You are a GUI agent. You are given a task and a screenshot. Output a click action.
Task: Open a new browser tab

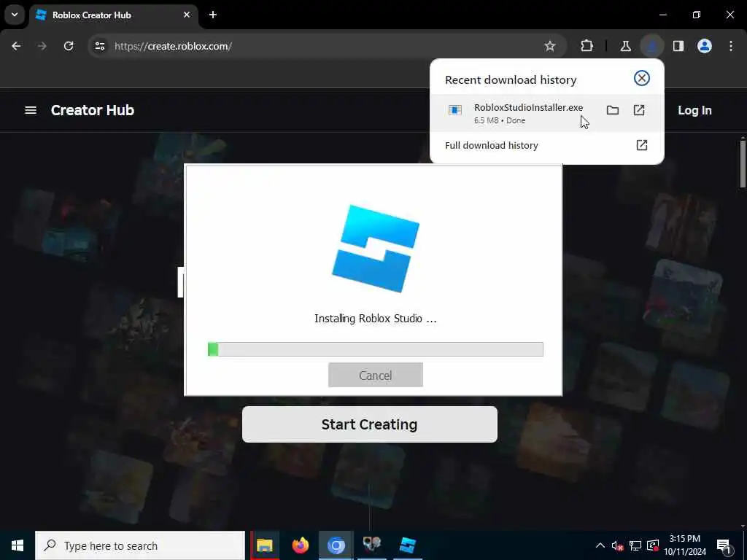coord(213,15)
